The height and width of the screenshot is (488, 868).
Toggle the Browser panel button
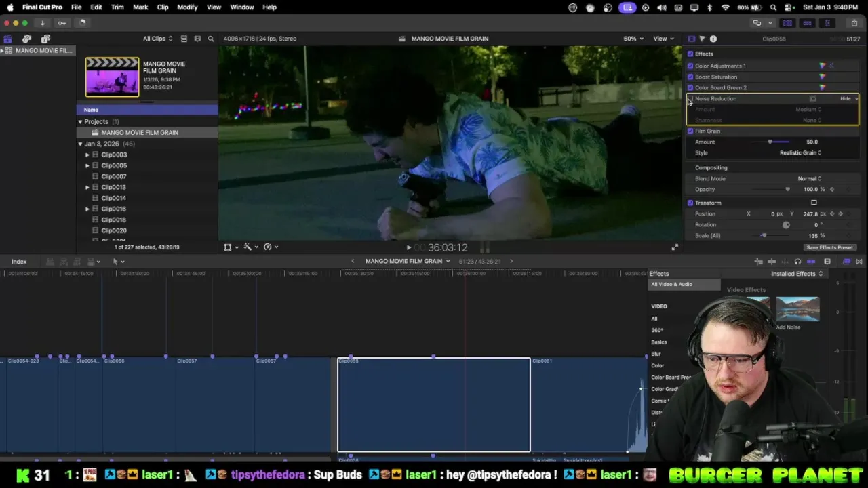(789, 23)
